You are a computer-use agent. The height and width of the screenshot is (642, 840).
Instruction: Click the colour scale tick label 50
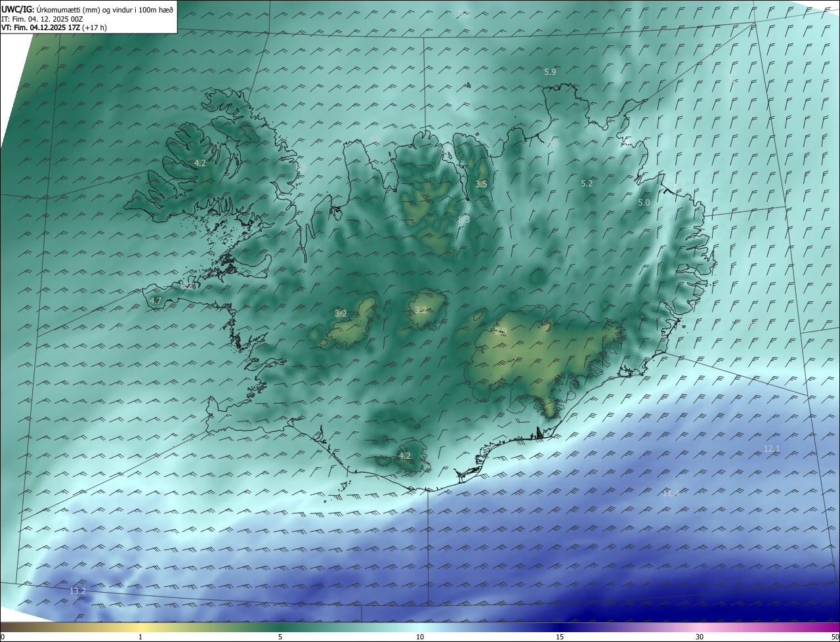pos(835,637)
